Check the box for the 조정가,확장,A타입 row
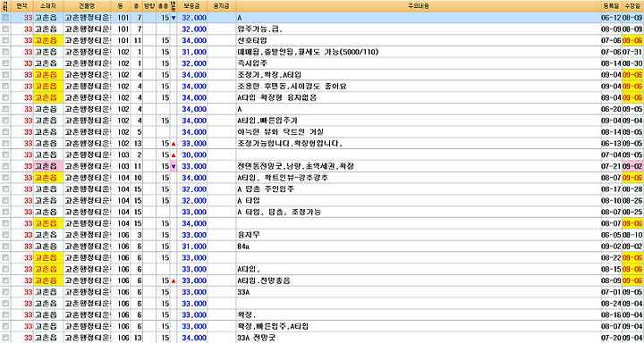Image resolution: width=644 pixels, height=343 pixels. 5,75
